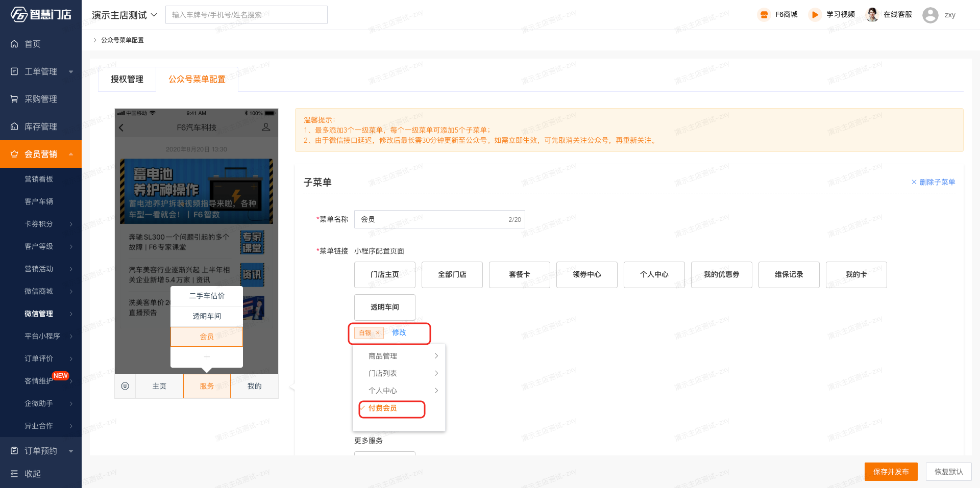
Task: Click the 库存管理 warehouse icon
Action: [x=14, y=126]
